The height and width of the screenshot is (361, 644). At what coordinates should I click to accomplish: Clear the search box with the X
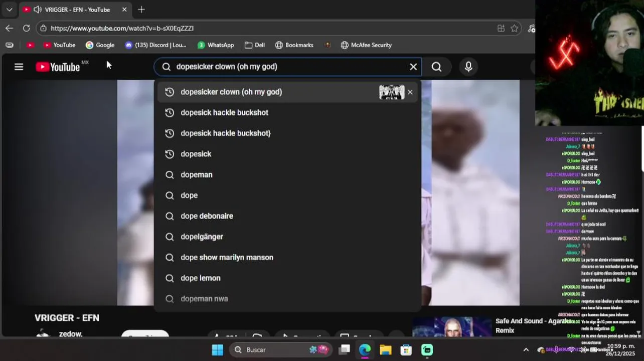click(x=413, y=67)
